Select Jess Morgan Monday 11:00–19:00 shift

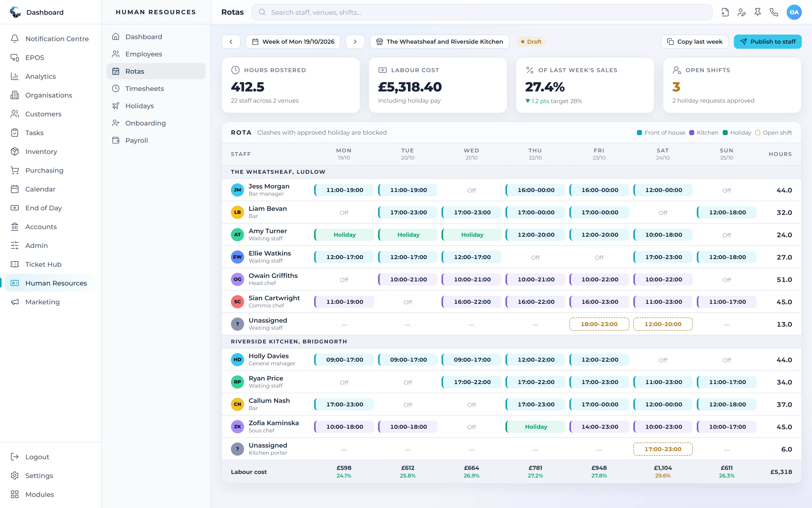pos(344,190)
